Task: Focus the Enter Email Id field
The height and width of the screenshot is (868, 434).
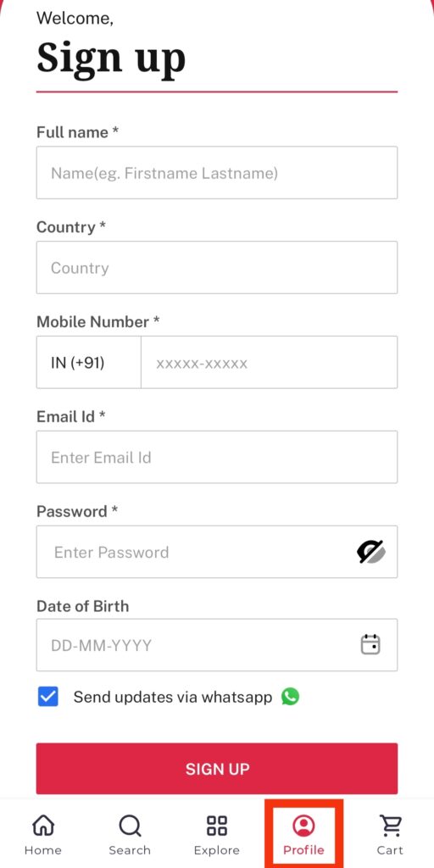Action: click(x=217, y=457)
